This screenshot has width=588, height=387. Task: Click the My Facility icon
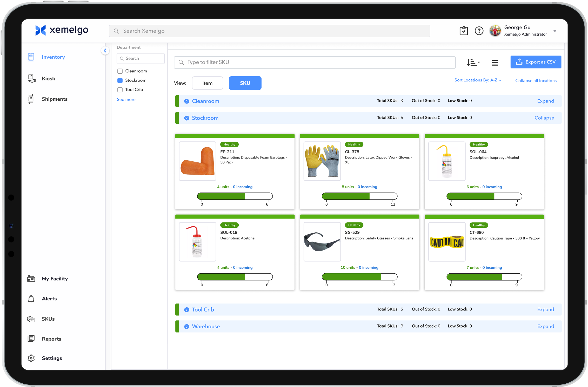[x=31, y=279]
